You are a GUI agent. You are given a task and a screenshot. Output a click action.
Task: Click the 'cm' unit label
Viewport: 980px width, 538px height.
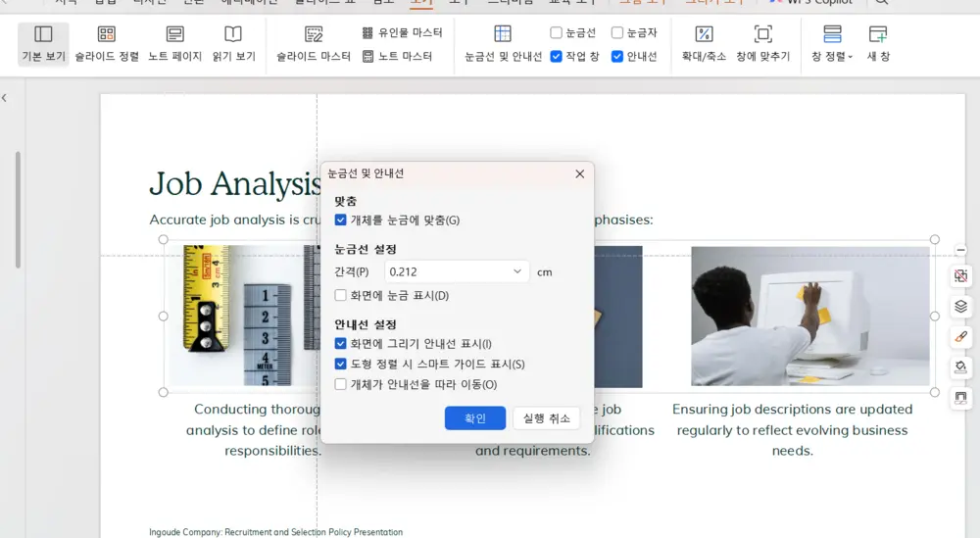[544, 272]
